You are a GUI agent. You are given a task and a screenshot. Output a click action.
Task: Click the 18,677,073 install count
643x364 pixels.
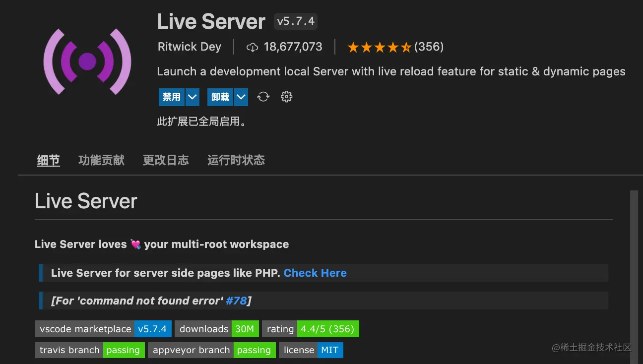(293, 47)
